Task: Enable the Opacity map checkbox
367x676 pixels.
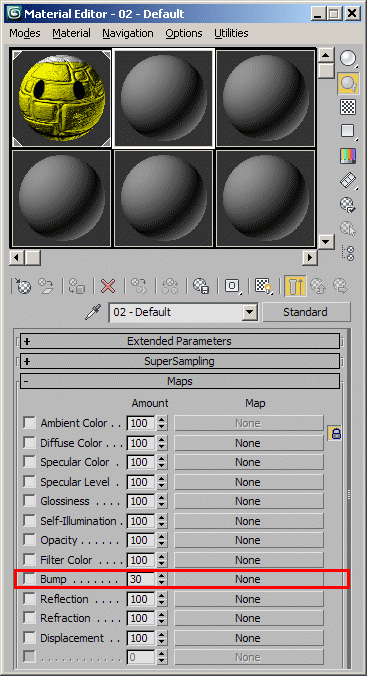Action: [x=29, y=540]
